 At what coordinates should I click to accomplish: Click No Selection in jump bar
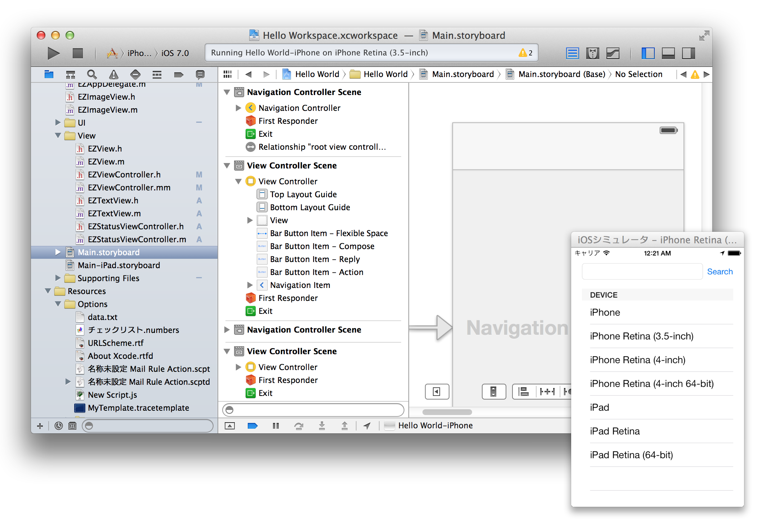[x=639, y=74]
